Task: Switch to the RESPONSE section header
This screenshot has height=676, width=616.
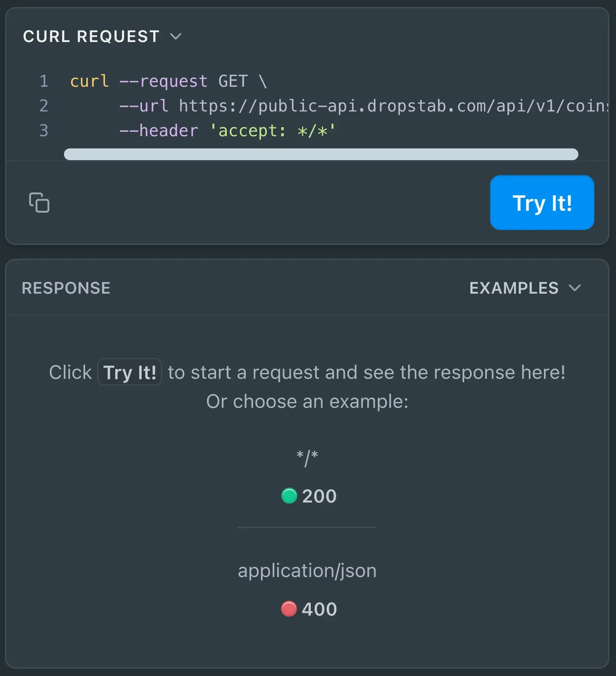Action: click(x=66, y=288)
